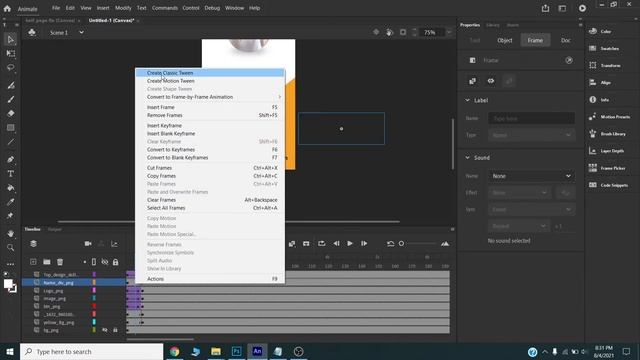Select the Zoom magnifier tool

coord(11,248)
